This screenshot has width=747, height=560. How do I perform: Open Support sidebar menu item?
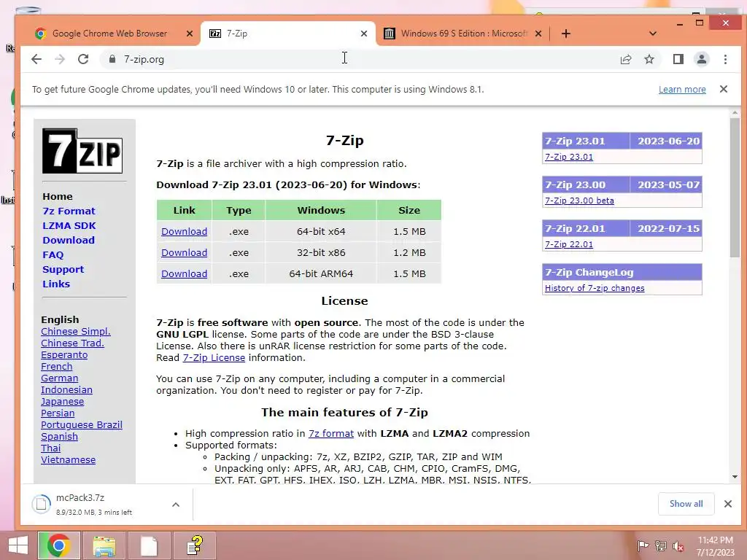[63, 269]
